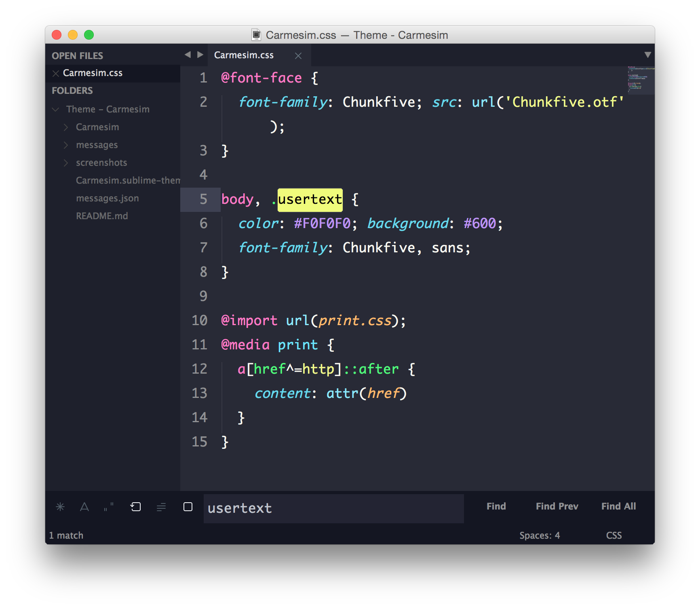Screen dimensions: 700x609
Task: Open the Carmesim.sublime-theme file
Action: (128, 180)
